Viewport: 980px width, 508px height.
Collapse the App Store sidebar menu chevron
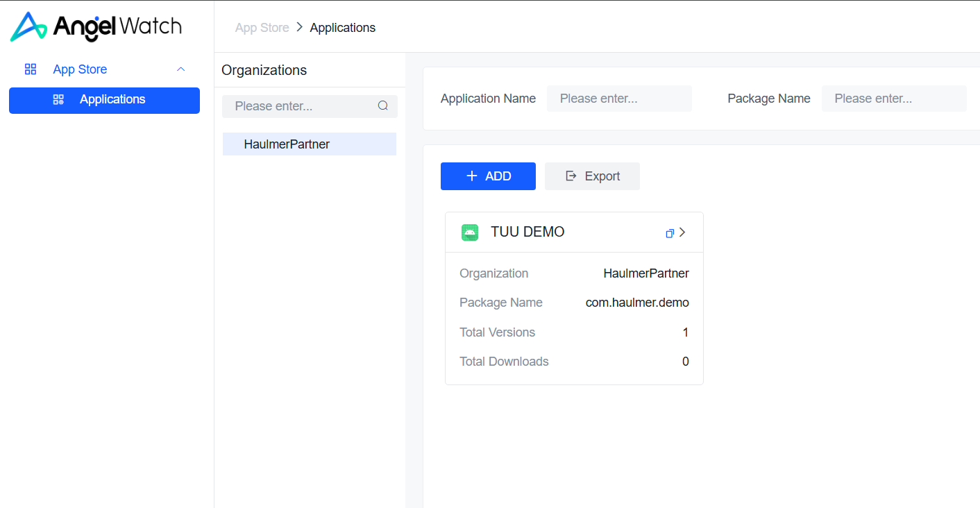(x=181, y=69)
